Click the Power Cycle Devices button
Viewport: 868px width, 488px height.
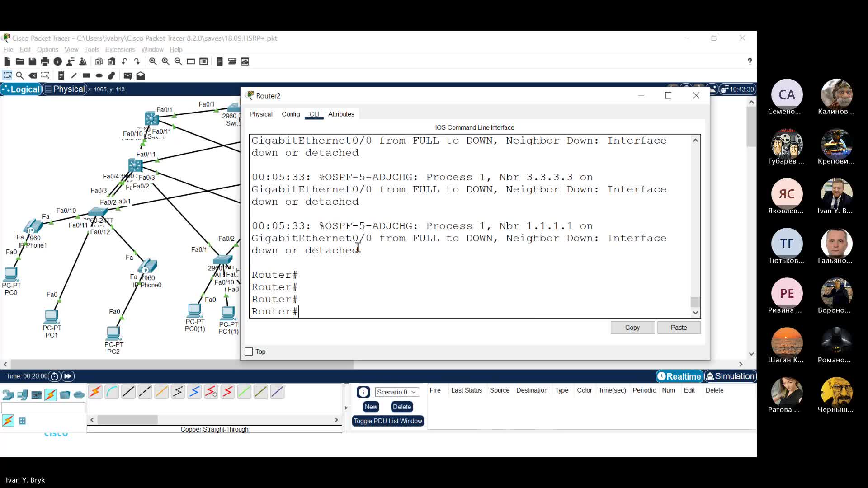pos(55,376)
